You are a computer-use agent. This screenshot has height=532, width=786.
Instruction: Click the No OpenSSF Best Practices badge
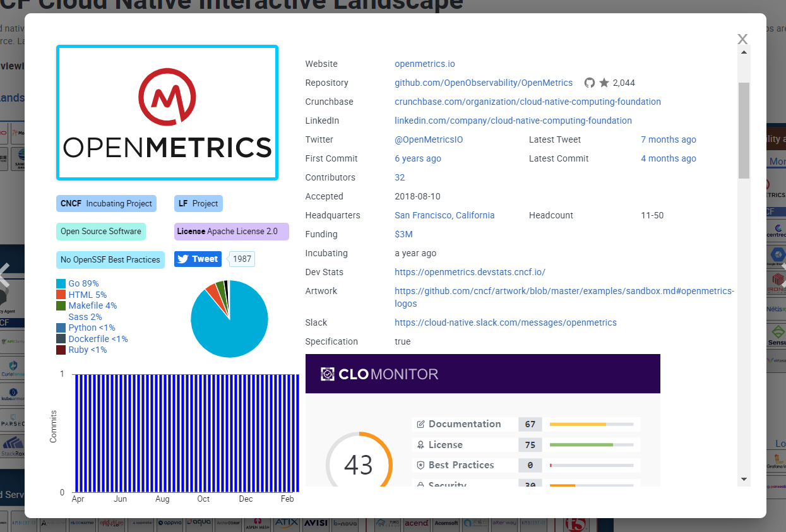click(110, 259)
